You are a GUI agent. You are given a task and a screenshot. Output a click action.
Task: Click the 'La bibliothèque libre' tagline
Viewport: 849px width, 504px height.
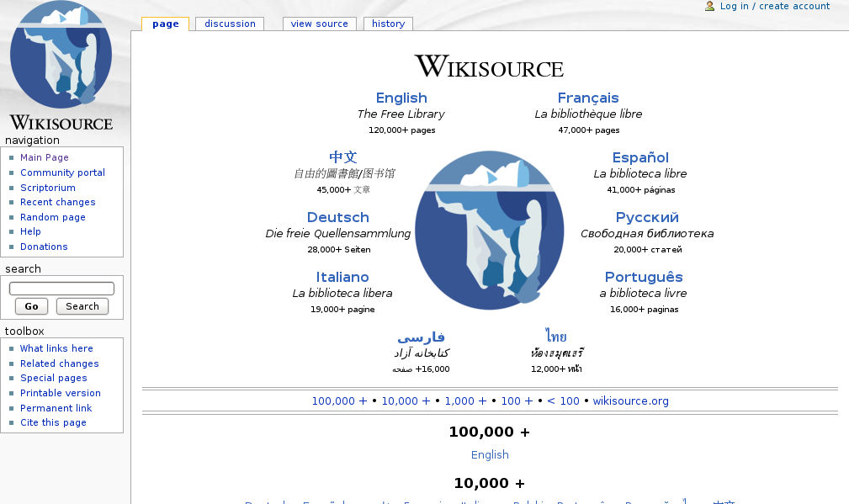click(588, 114)
